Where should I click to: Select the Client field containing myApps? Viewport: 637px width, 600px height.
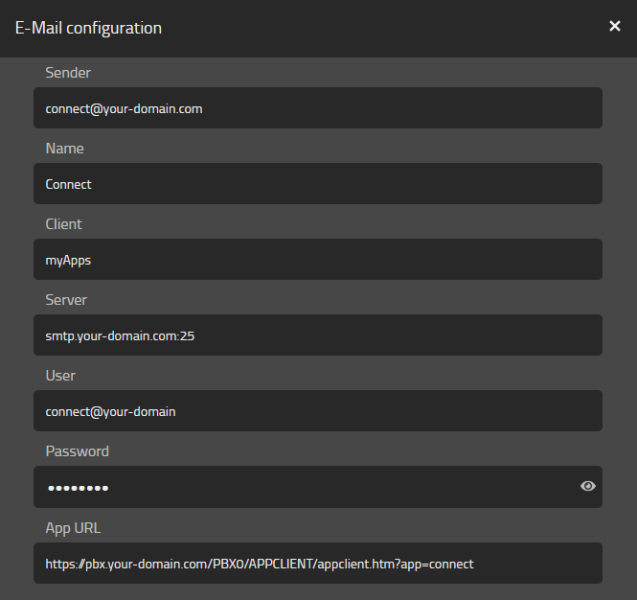coord(317,260)
